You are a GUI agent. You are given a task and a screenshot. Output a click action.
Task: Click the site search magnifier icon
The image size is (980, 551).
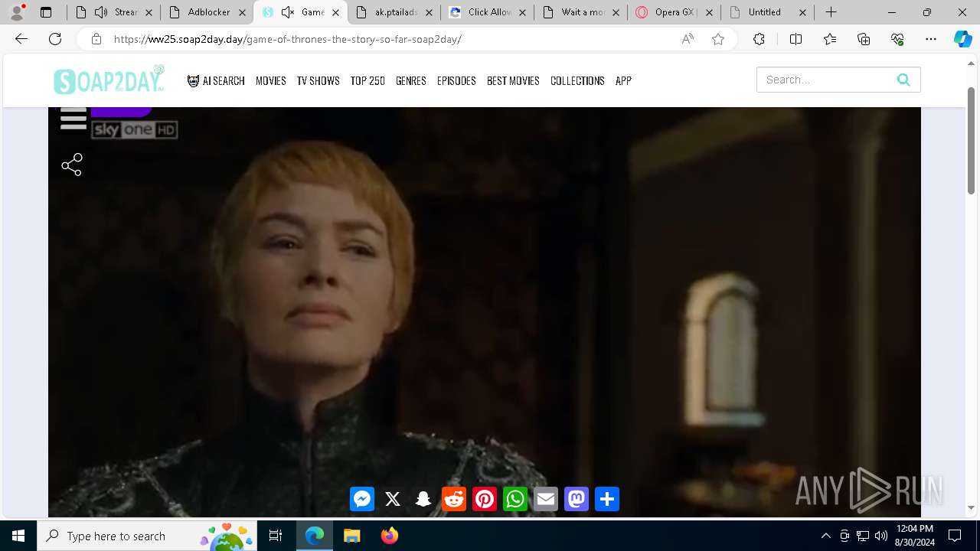tap(903, 80)
